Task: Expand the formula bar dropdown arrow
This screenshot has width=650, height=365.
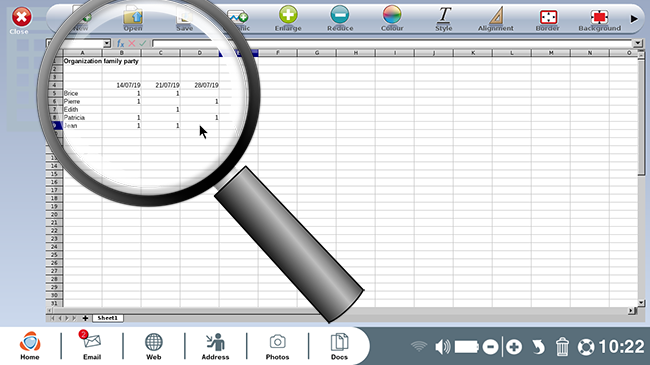Action: coord(638,44)
